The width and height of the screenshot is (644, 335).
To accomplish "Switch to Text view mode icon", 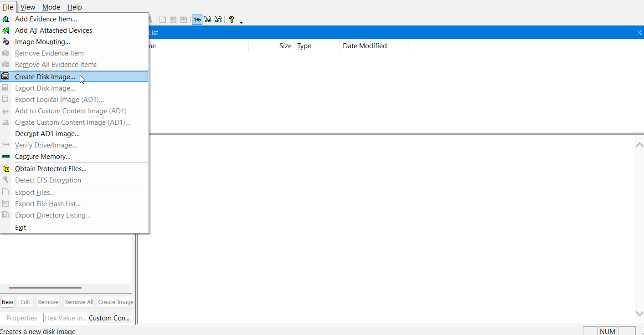I will [208, 20].
